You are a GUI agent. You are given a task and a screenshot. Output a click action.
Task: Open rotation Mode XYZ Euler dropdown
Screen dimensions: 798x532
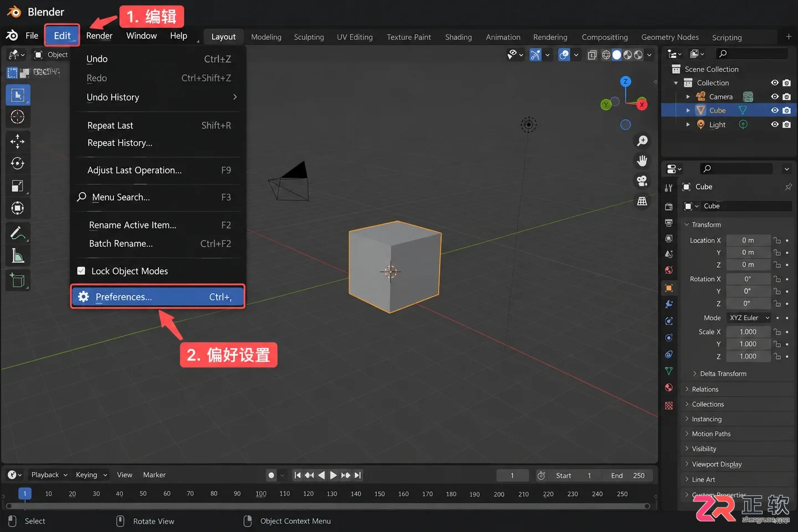tap(749, 318)
